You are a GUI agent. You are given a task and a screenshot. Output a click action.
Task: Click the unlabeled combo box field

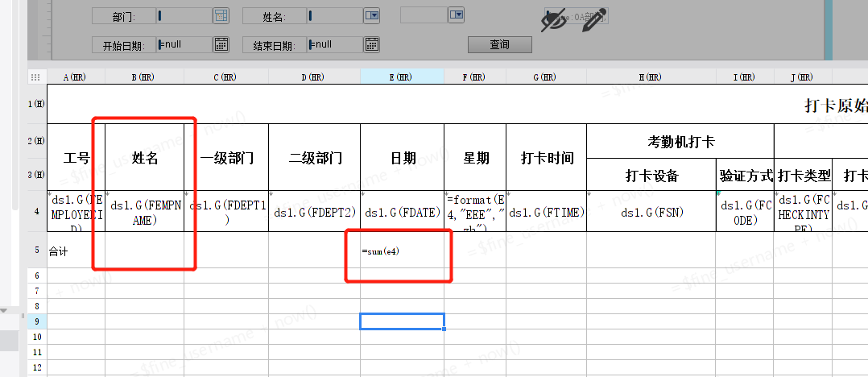424,14
